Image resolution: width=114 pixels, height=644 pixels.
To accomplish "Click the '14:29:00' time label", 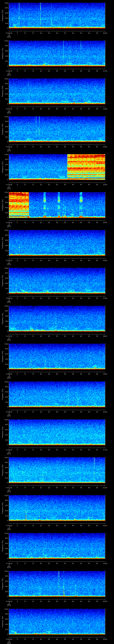I will [x=9, y=33].
